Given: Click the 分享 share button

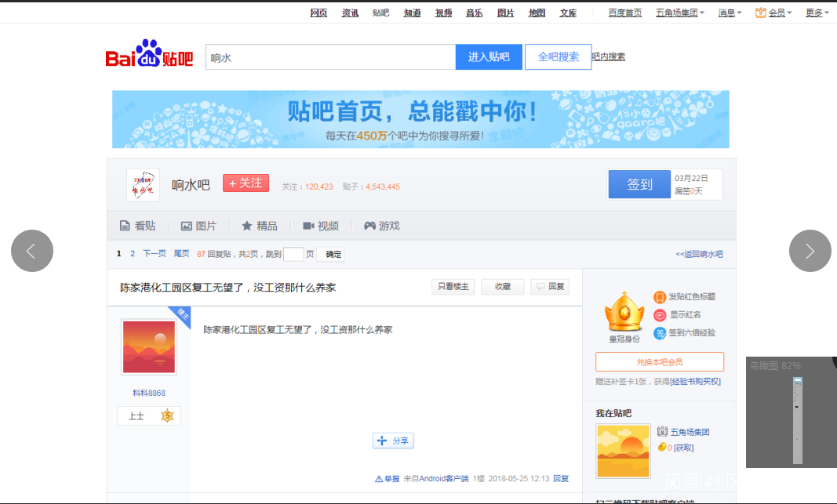Looking at the screenshot, I should [393, 441].
